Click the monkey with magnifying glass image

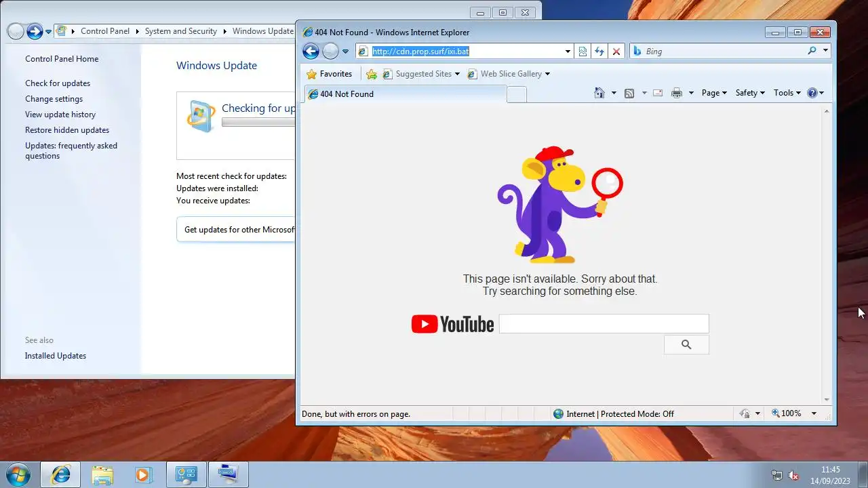click(x=559, y=205)
